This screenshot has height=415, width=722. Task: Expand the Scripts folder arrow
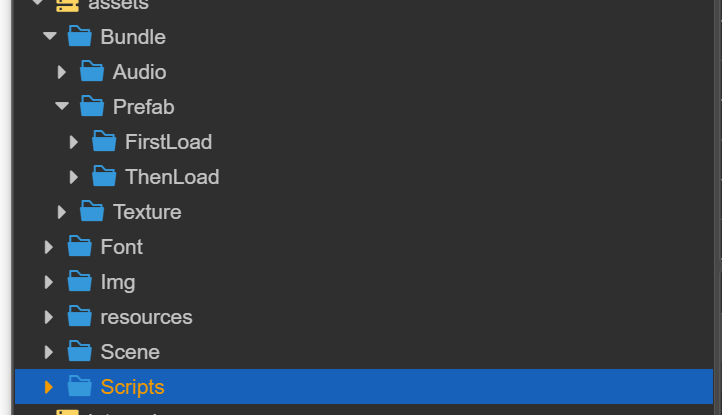49,387
